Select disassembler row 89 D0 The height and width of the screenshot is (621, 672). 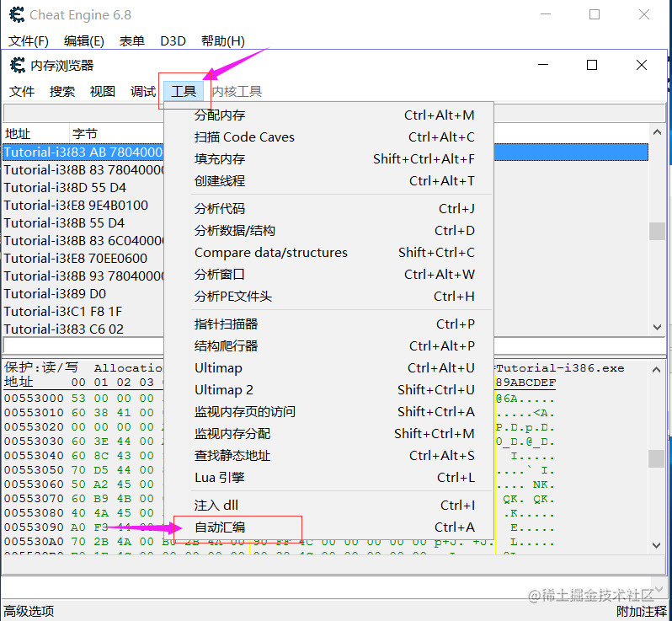(x=83, y=293)
